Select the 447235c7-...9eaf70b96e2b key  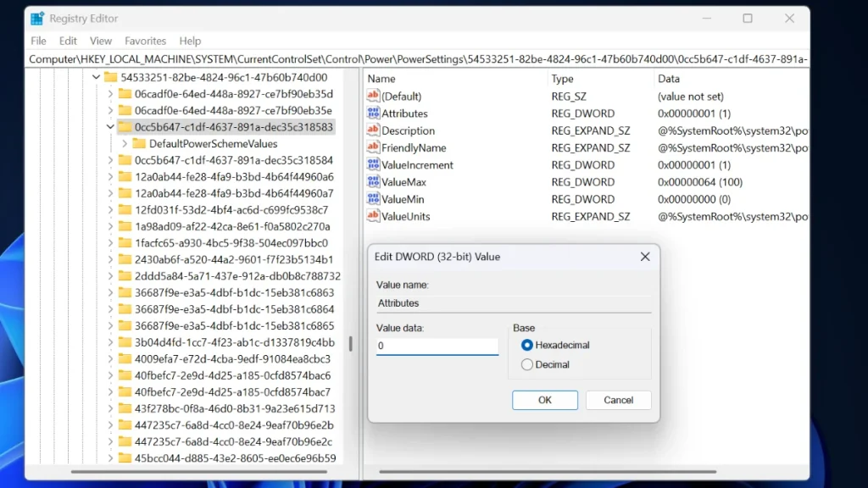click(234, 425)
